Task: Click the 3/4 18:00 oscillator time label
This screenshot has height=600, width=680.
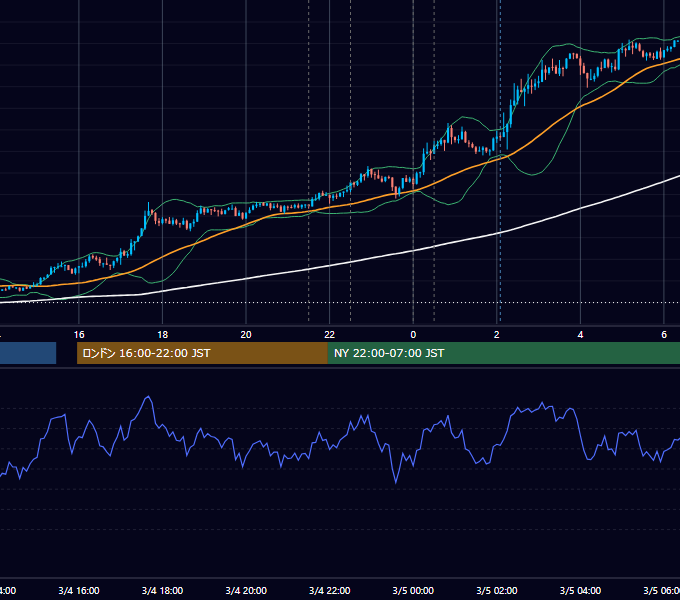Action: (163, 590)
